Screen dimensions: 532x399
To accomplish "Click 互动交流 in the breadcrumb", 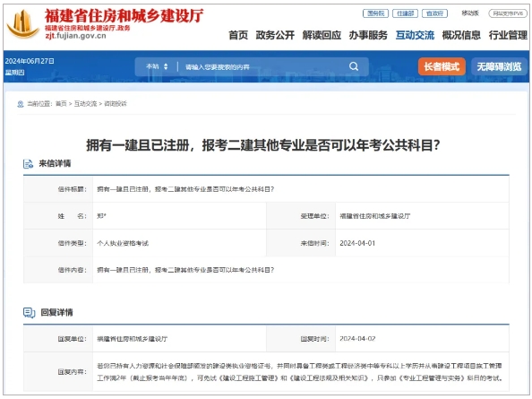I will tap(85, 104).
